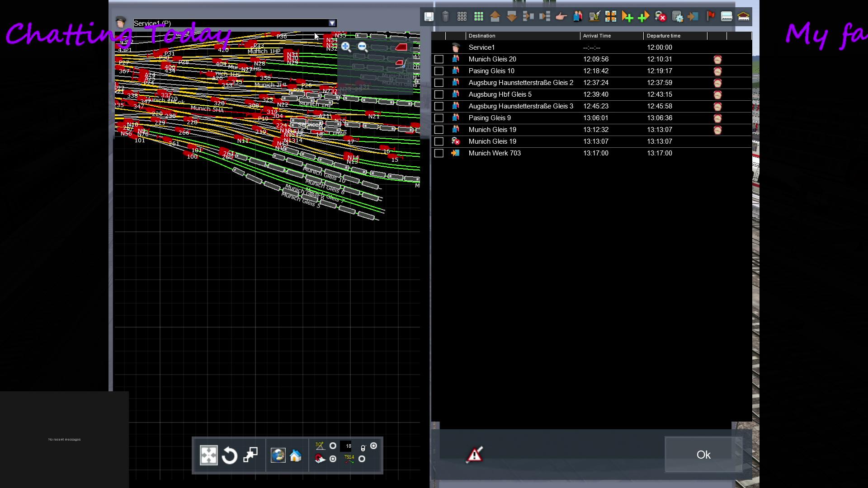Tick the checkbox for Augsburg Hbf Gleis 5
868x488 pixels.
click(x=439, y=94)
